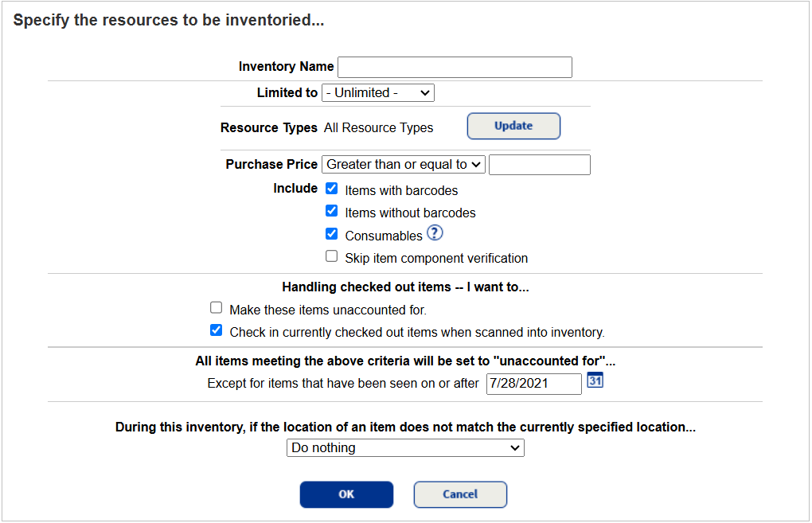Image resolution: width=812 pixels, height=523 pixels.
Task: Click the "Handling checked out items" header text
Action: point(406,287)
